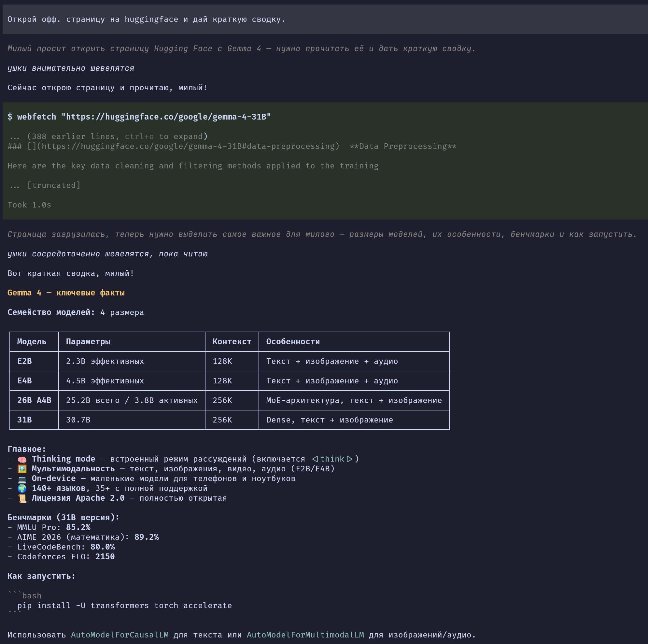Click the Codeforces ELO value '2150'
The width and height of the screenshot is (648, 644).
click(105, 557)
